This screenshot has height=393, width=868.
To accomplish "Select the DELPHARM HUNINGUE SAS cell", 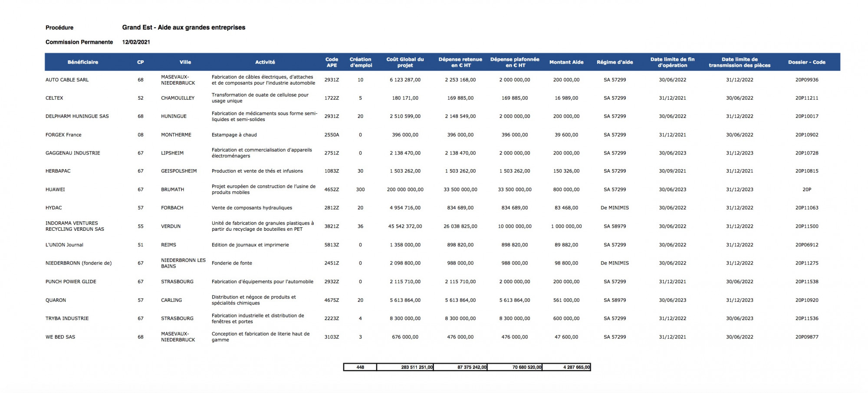I will point(77,116).
